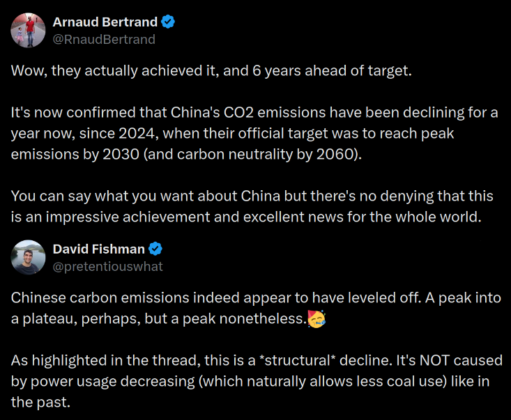Click the word 'CO2' in Arnaud's tweet
The height and width of the screenshot is (420, 511).
tap(238, 113)
